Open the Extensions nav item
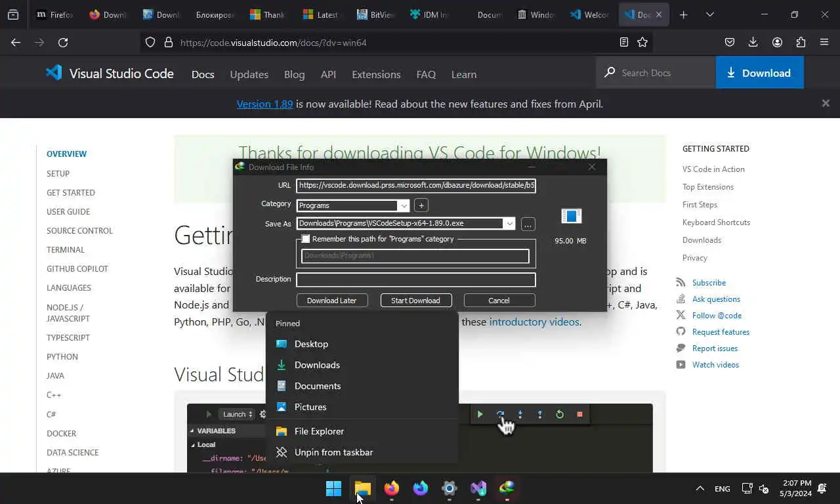 (376, 74)
